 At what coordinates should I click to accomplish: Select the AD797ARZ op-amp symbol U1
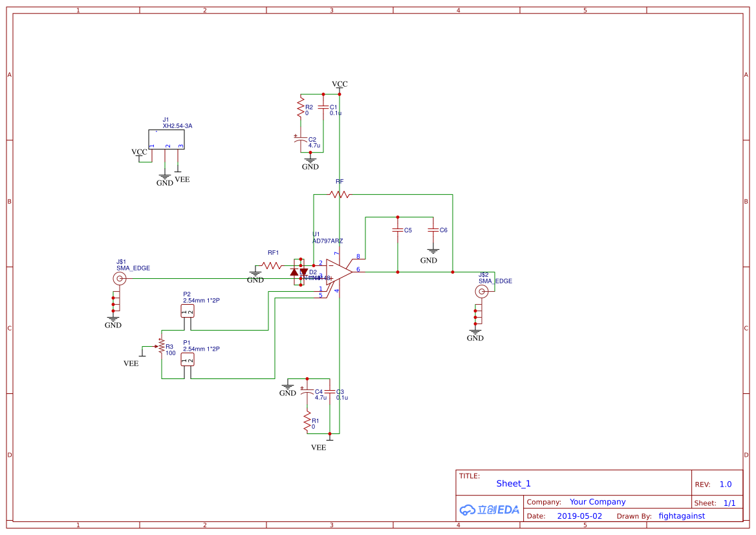tap(338, 272)
